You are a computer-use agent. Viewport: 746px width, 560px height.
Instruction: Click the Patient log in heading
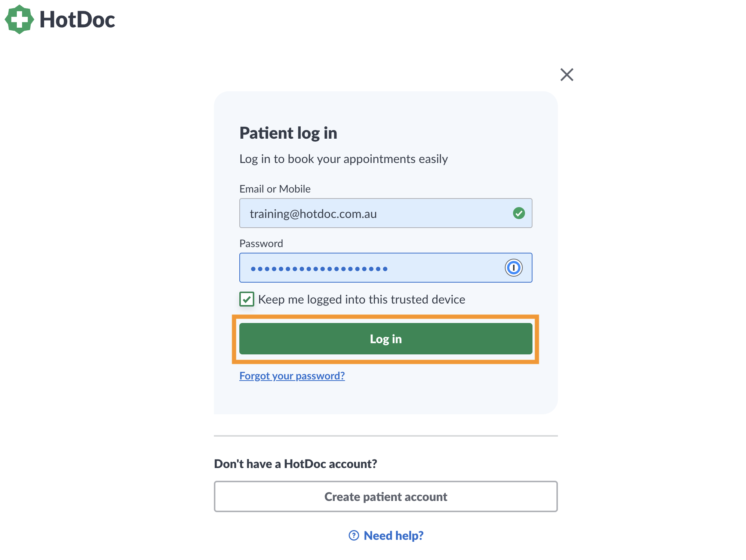tap(288, 133)
